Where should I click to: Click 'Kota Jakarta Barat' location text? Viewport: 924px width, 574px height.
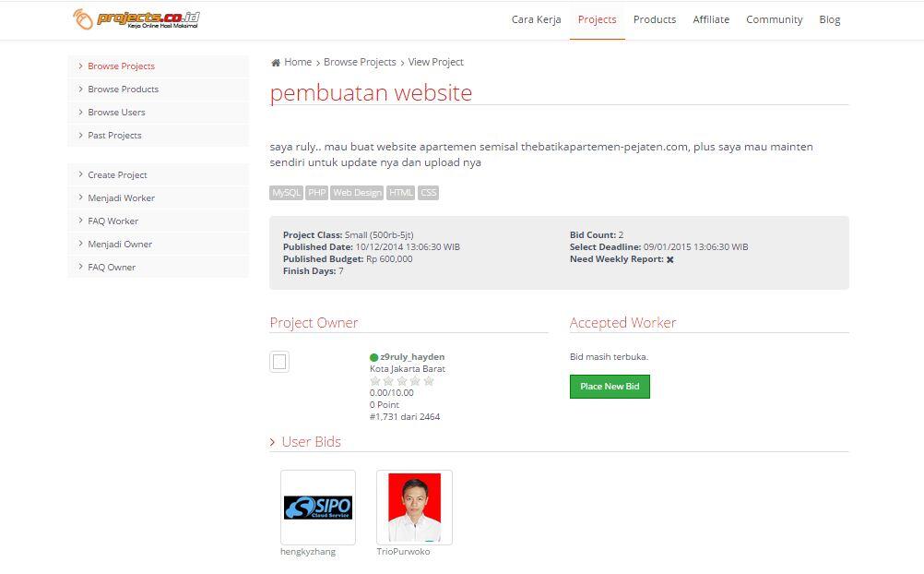click(x=408, y=369)
